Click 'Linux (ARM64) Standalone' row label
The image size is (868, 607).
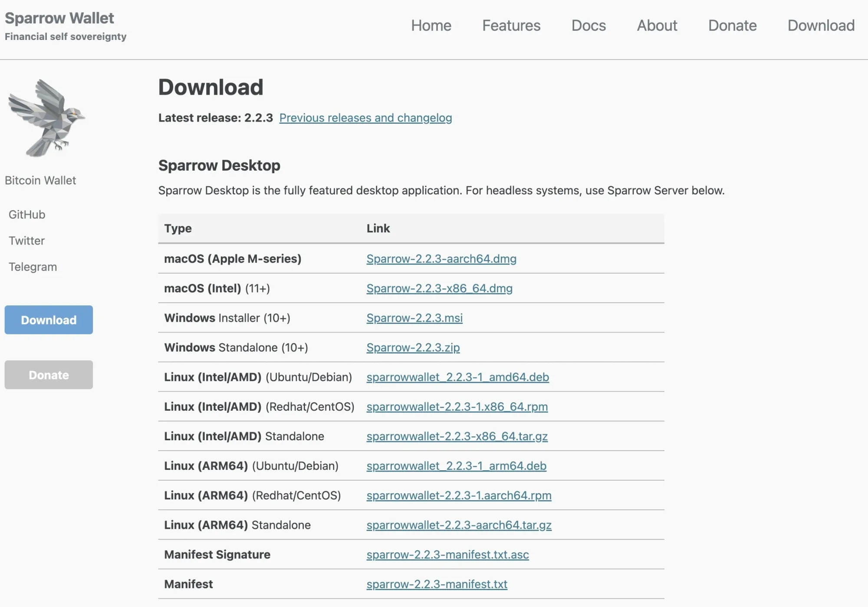point(237,525)
